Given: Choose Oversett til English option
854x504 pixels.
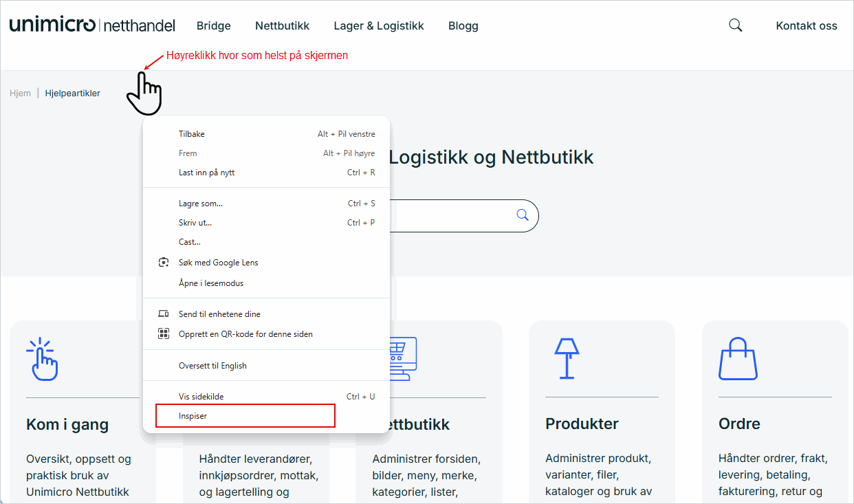Looking at the screenshot, I should click(x=212, y=366).
